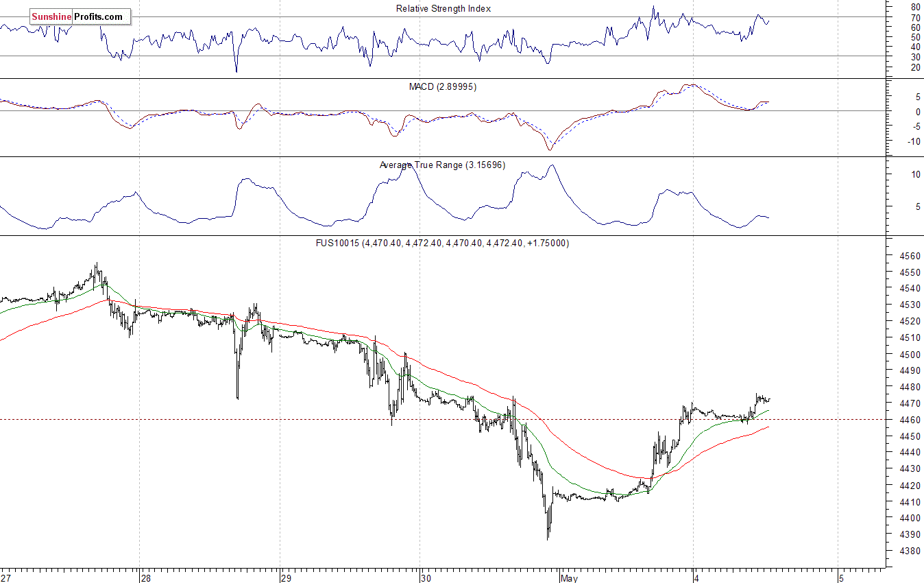Click price level 4380 on axis
The height and width of the screenshot is (583, 924).
pyautogui.click(x=910, y=551)
